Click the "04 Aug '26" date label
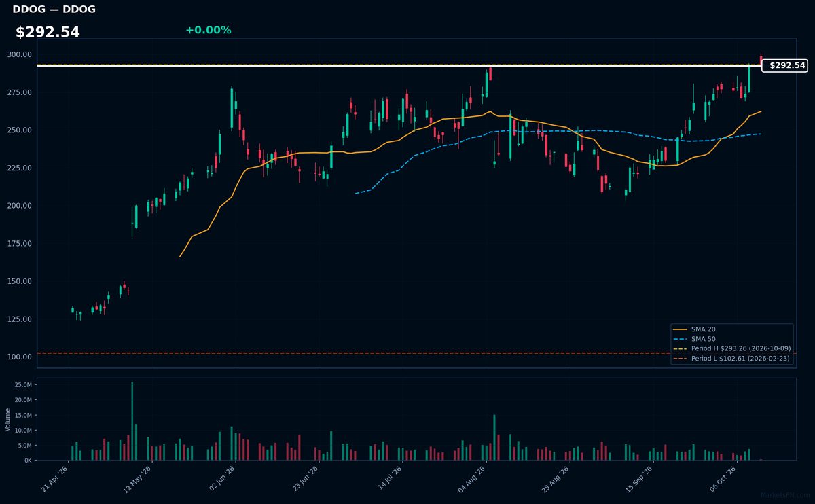This screenshot has width=815, height=504. pos(472,479)
